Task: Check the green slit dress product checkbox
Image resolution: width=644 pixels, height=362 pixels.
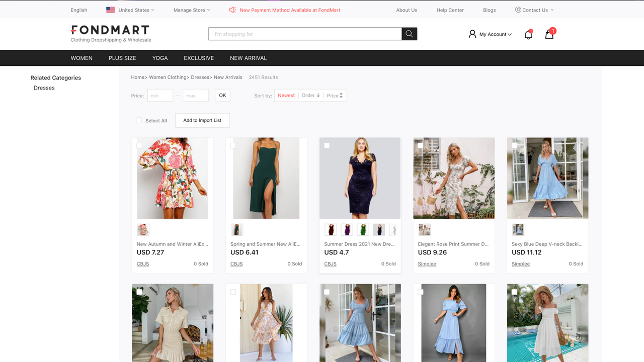Action: point(233,145)
